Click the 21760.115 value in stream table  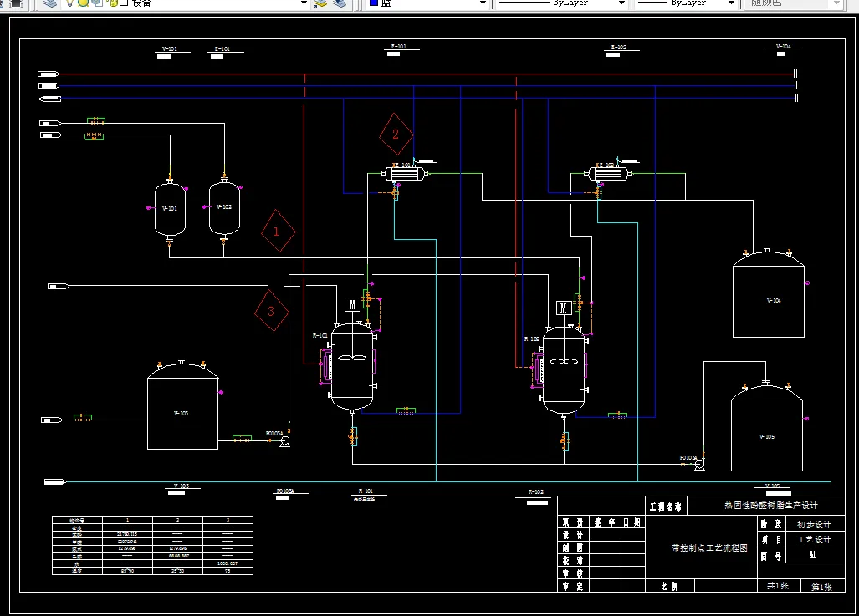pyautogui.click(x=127, y=534)
